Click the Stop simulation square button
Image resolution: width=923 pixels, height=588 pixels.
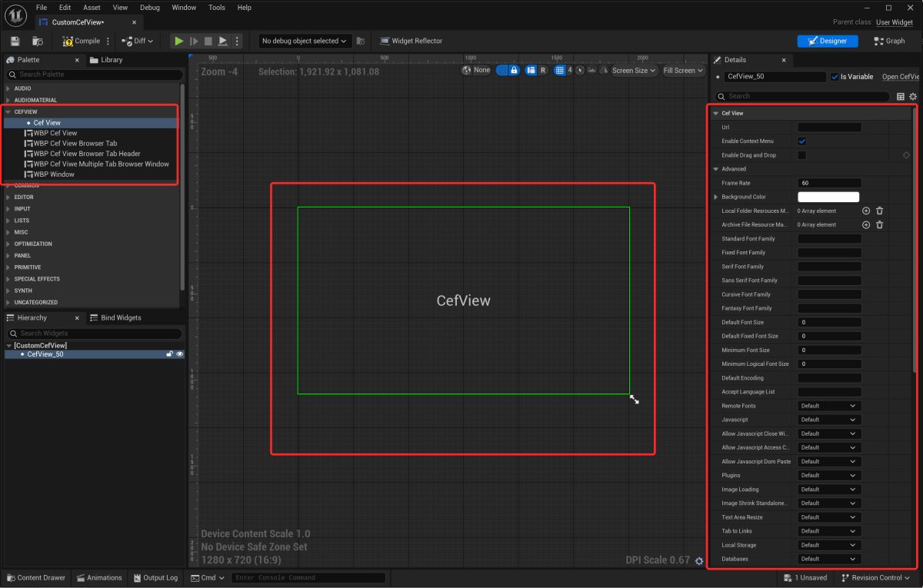tap(208, 41)
